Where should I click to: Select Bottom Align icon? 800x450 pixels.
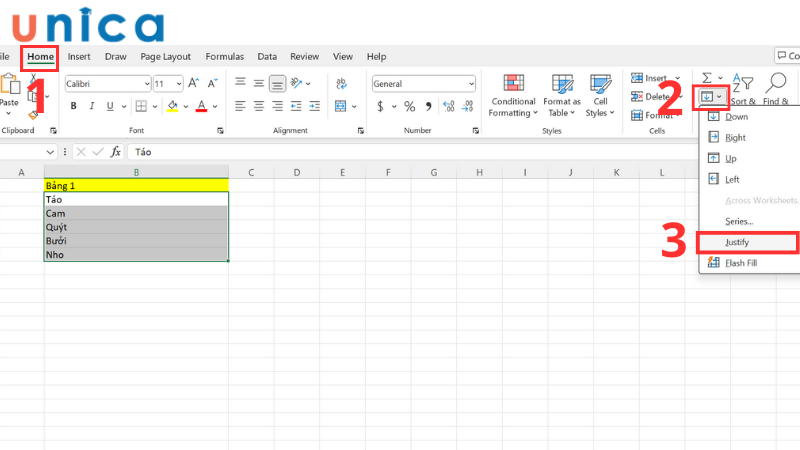tap(277, 83)
